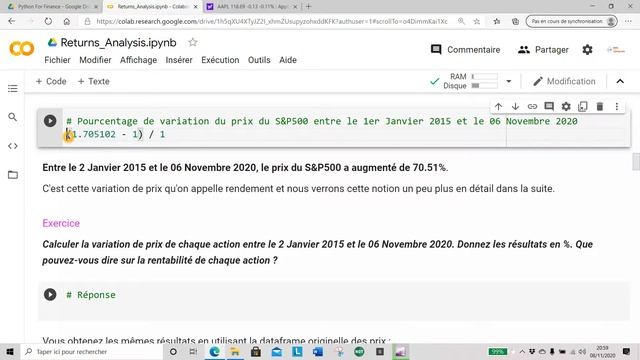
Task: Open browser zoom magnifier icon in address bar
Action: click(x=461, y=21)
